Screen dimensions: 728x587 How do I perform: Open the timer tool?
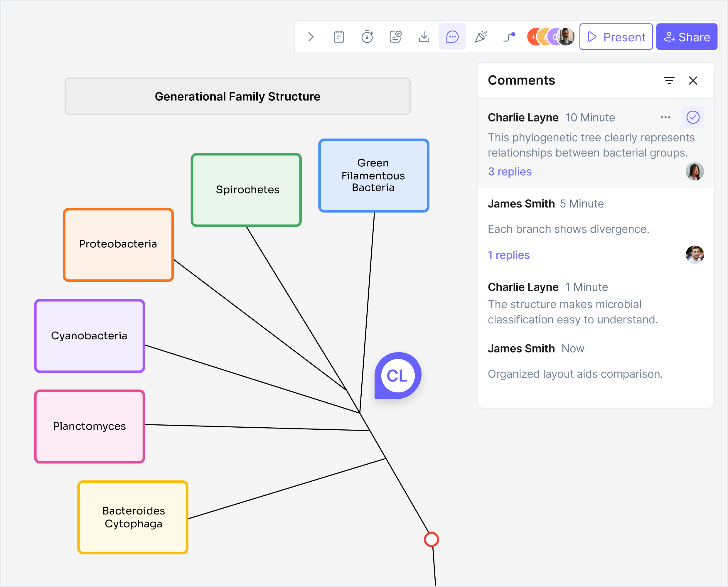(x=367, y=37)
